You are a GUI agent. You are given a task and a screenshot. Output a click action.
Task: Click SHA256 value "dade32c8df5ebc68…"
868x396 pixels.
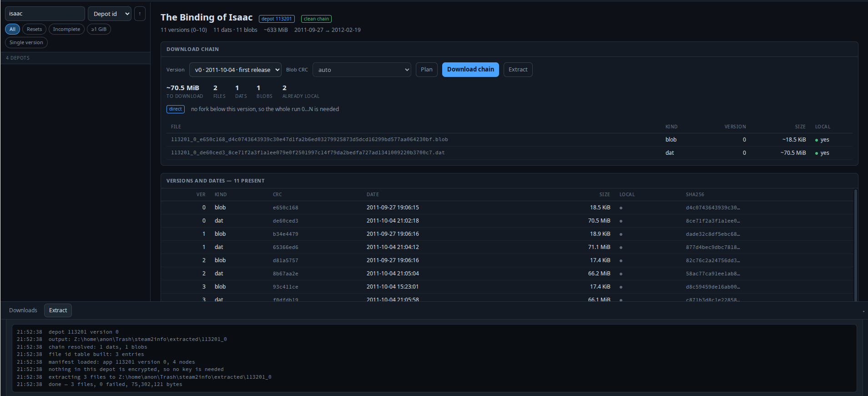click(713, 234)
